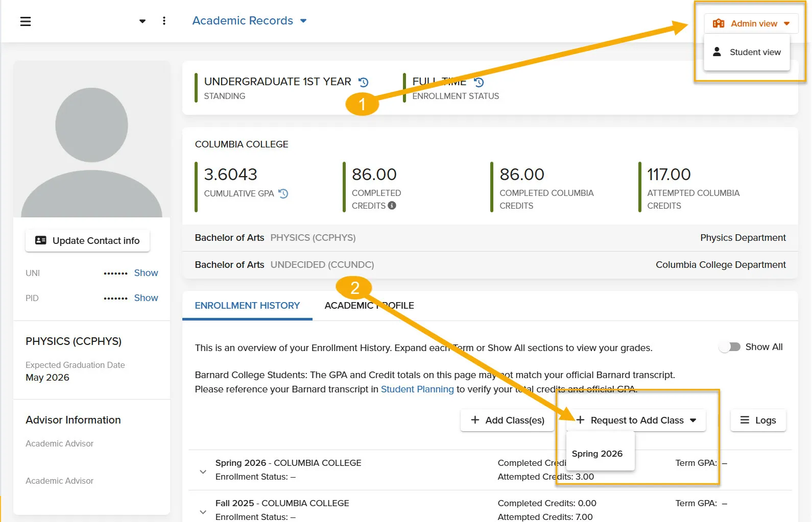Viewport: 812px width, 522px height.
Task: Click the Undecided (CCUNDC) program row
Action: click(490, 265)
